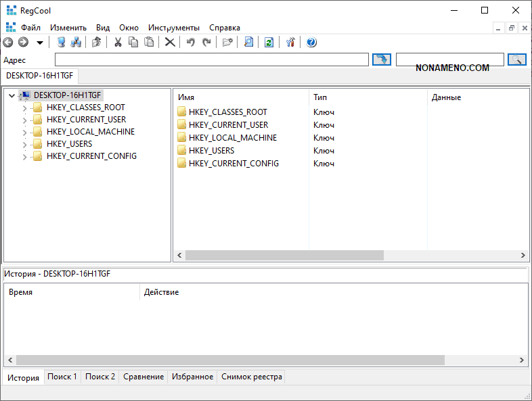Click the Paste clipboard icon
Viewport: 532px width, 401px height.
pos(149,42)
